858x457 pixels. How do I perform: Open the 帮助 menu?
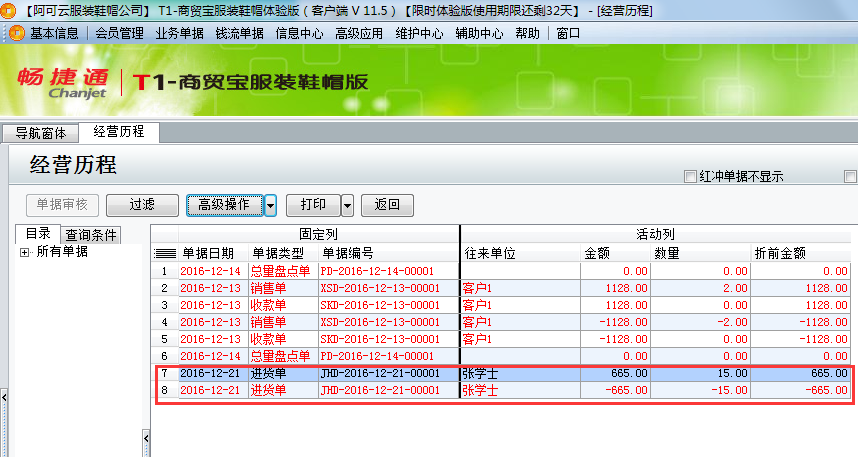(527, 33)
